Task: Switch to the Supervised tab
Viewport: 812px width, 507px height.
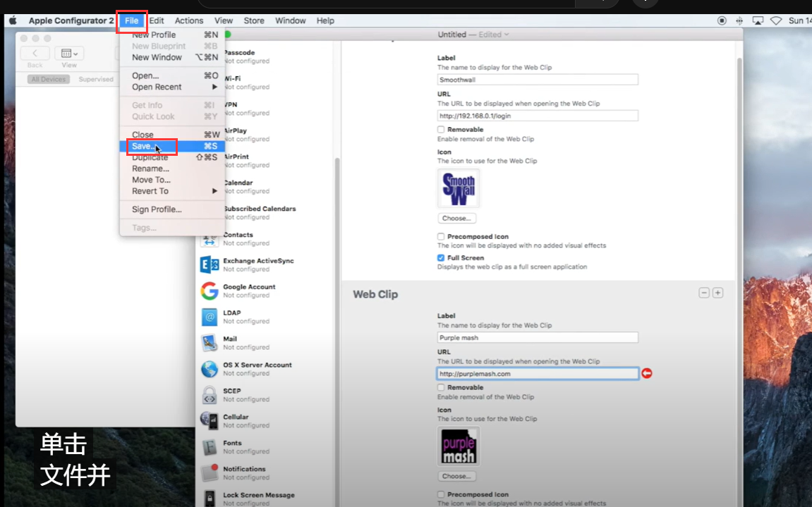Action: tap(96, 79)
